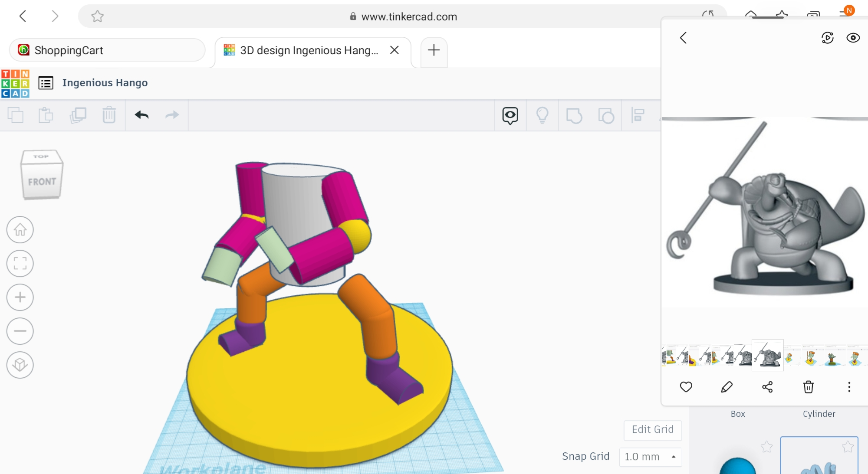Click the undo arrow in toolbar
Viewport: 868px width, 474px height.
[x=141, y=115]
